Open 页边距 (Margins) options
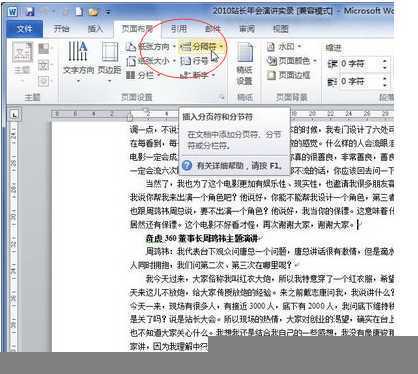The image size is (418, 374). tap(110, 62)
